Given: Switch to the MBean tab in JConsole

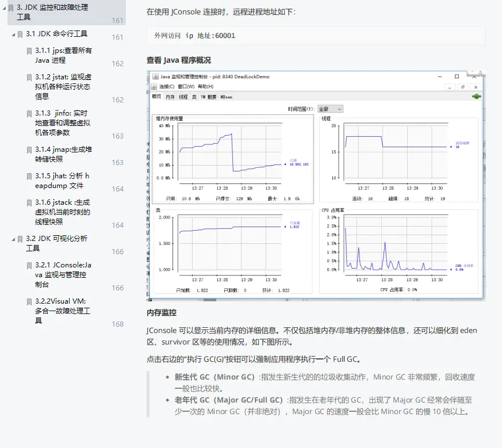Looking at the screenshot, I should point(227,97).
